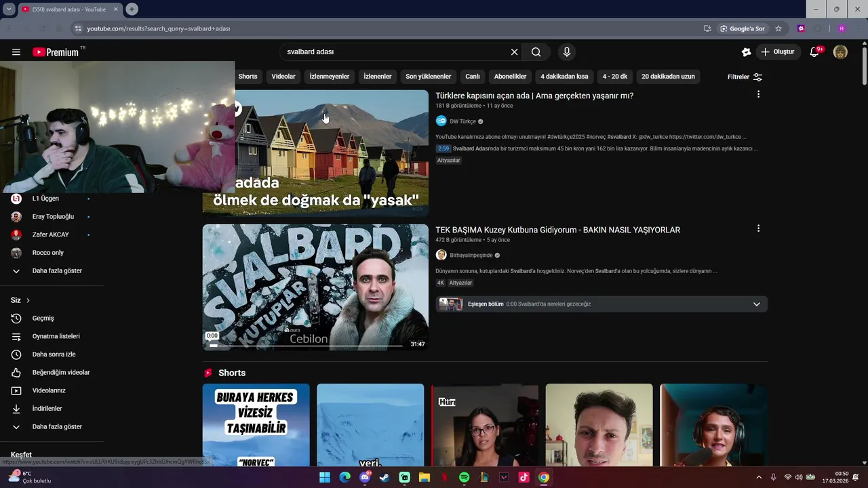Open the BURAYA HERKES VİZESİZ TAŞINABİLİR short
868x488 pixels.
click(256, 425)
